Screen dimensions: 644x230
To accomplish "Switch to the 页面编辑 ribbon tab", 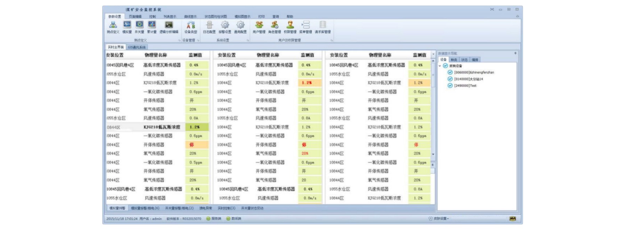I will (x=135, y=16).
